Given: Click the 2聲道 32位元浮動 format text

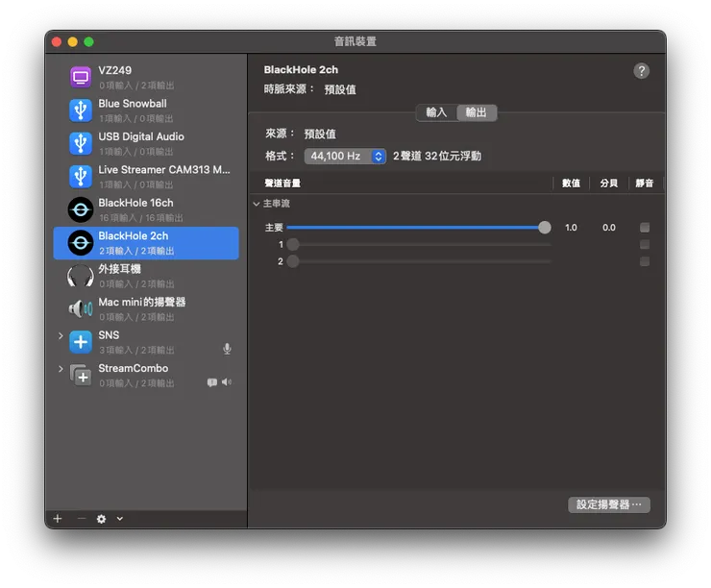Looking at the screenshot, I should click(x=437, y=156).
